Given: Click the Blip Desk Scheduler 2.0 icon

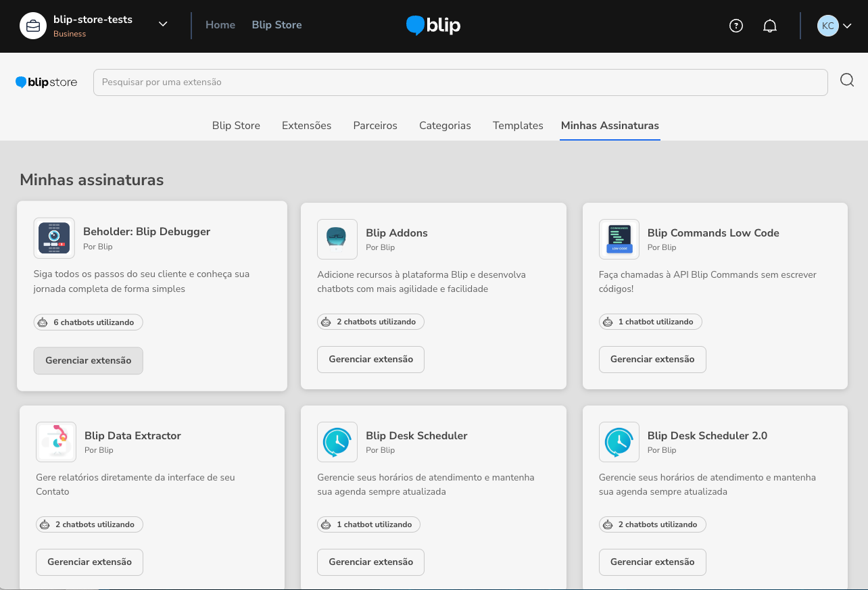Looking at the screenshot, I should point(619,442).
